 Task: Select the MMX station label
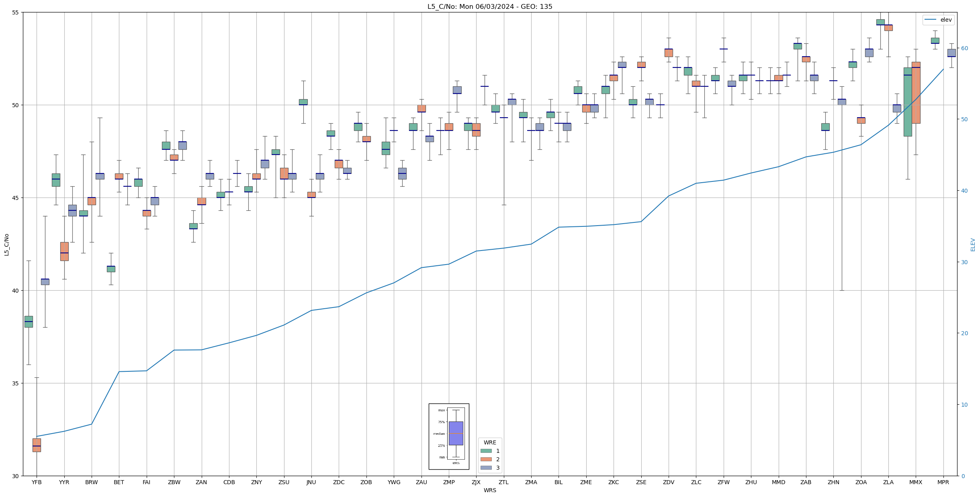[916, 482]
